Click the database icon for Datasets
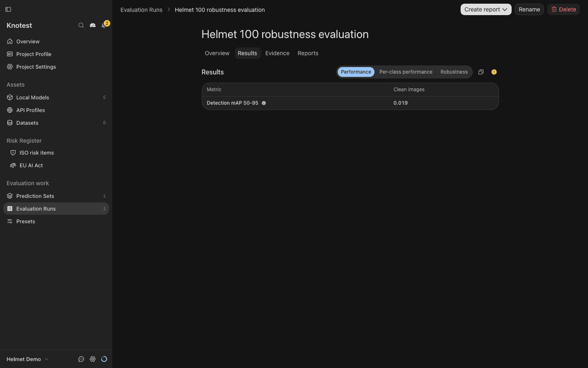This screenshot has width=588, height=368. [x=10, y=123]
